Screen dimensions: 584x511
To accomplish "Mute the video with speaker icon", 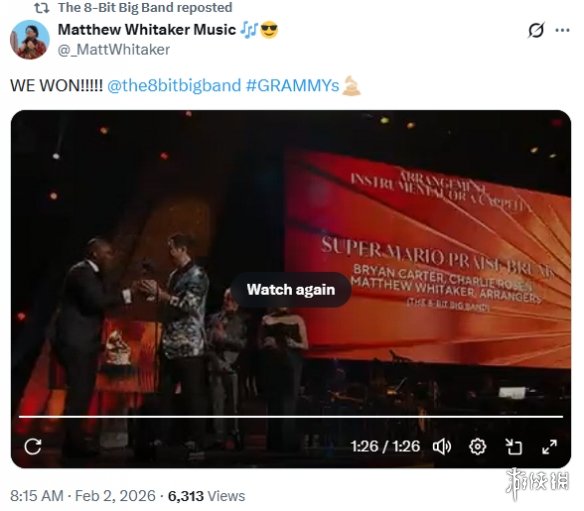I will (x=442, y=446).
